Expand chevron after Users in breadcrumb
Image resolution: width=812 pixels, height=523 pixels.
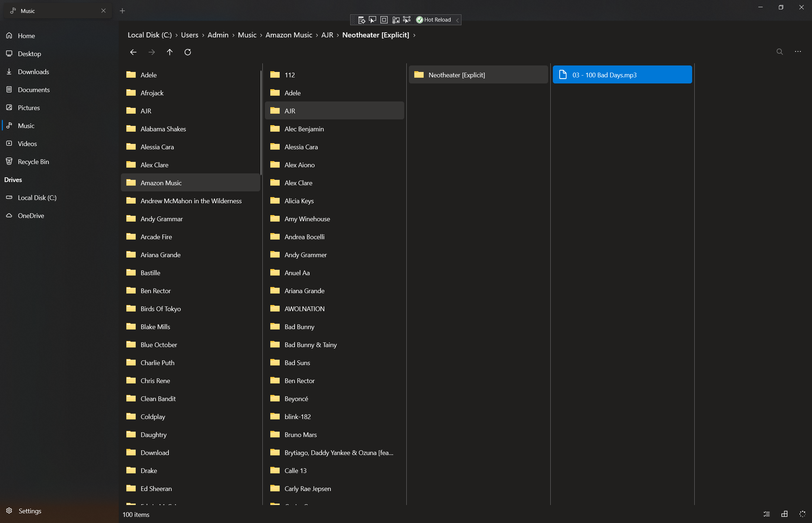pos(203,35)
